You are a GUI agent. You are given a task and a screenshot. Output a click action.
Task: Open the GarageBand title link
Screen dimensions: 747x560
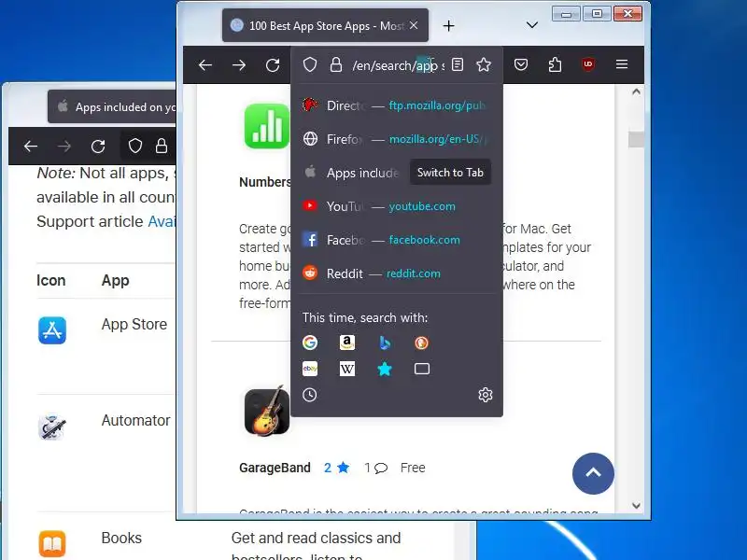pos(275,469)
